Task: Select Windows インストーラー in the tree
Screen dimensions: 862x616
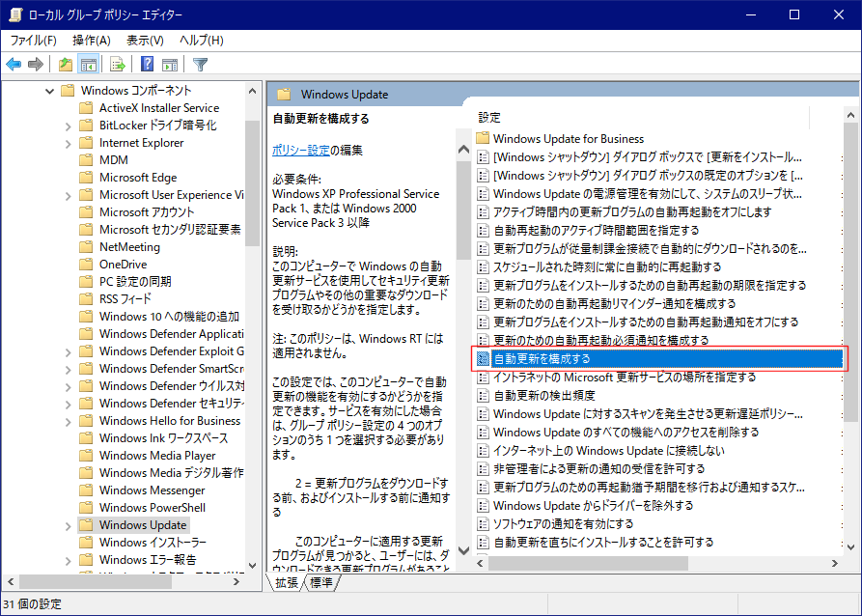Action: coord(153,543)
